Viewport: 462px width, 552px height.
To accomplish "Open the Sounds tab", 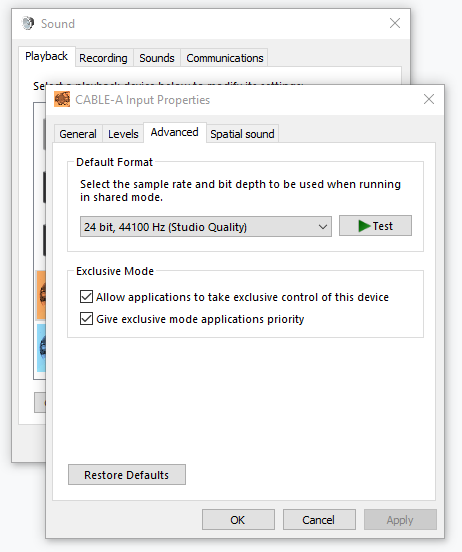I will coord(157,58).
